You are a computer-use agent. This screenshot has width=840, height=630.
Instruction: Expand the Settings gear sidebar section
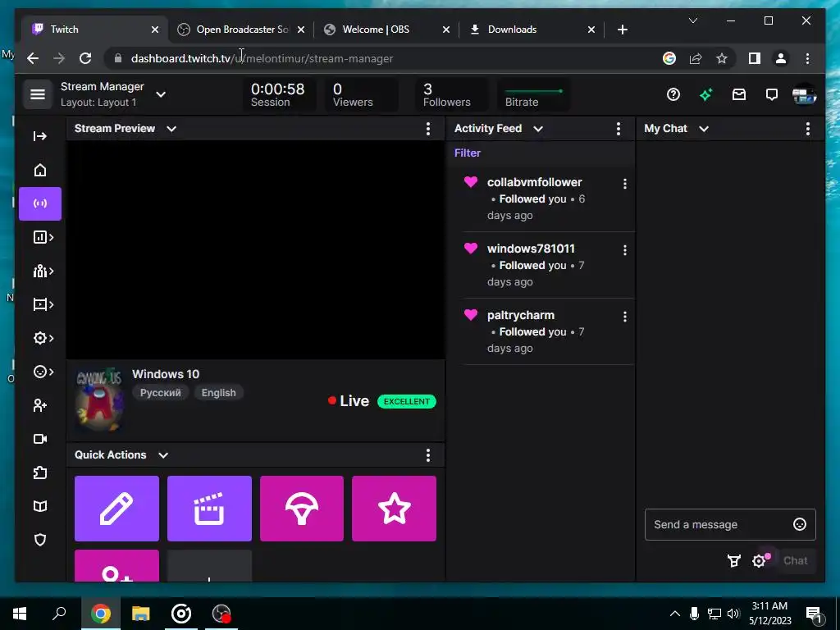(x=43, y=338)
